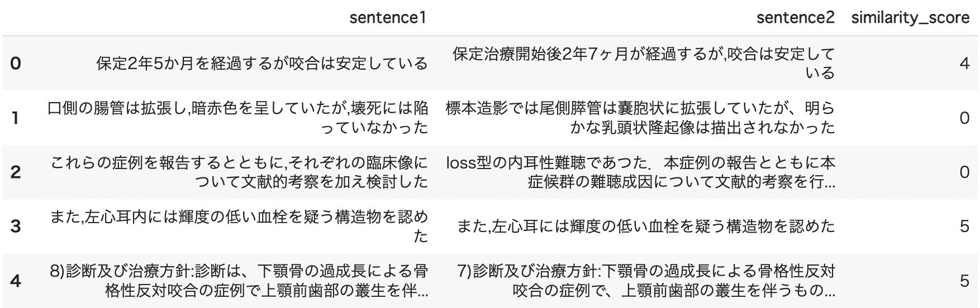Click the similarity_score column header
This screenshot has height=308, width=980.
(x=910, y=18)
